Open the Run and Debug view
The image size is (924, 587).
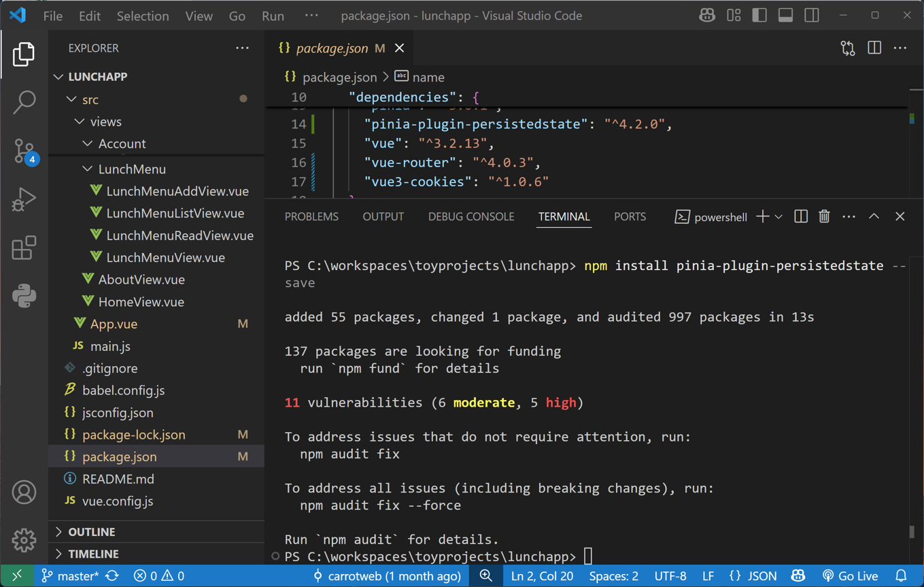[x=24, y=199]
